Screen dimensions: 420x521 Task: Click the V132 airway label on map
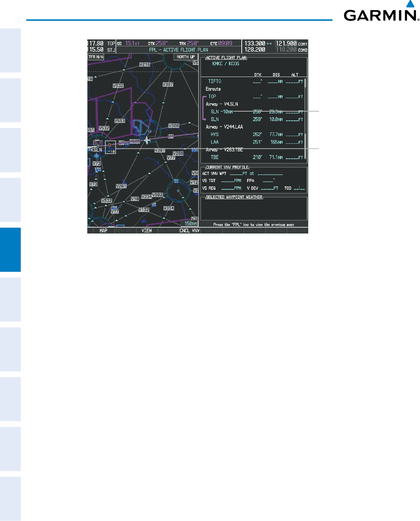[144, 210]
